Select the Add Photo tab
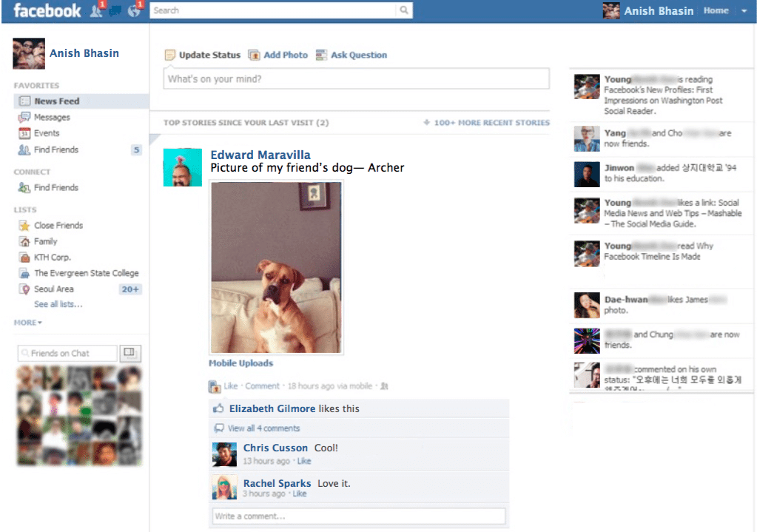The width and height of the screenshot is (757, 532). tap(286, 55)
